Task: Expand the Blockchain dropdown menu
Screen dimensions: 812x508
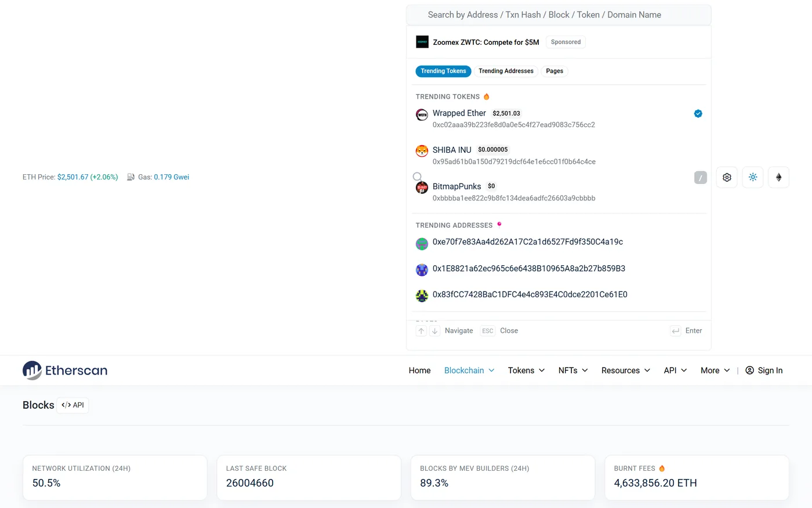Action: [469, 370]
